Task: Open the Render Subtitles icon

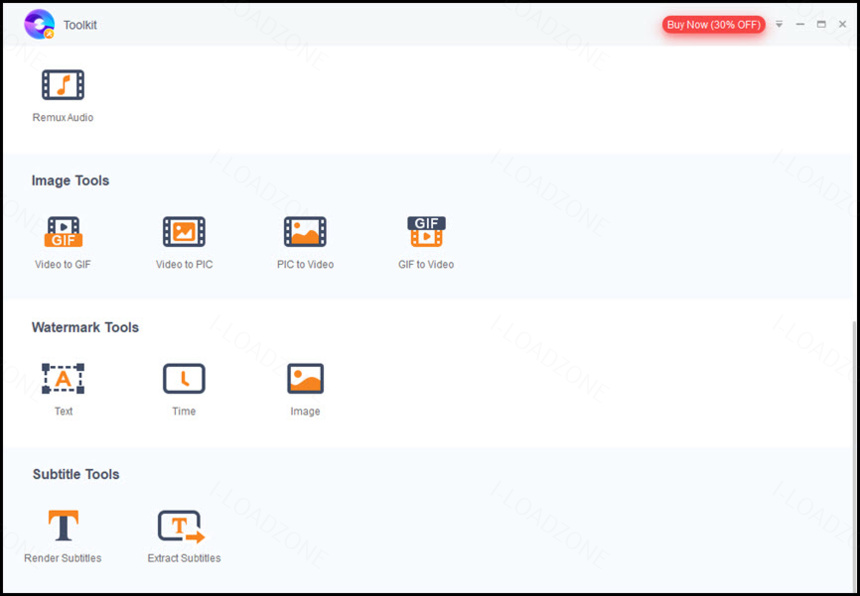Action: [x=63, y=525]
